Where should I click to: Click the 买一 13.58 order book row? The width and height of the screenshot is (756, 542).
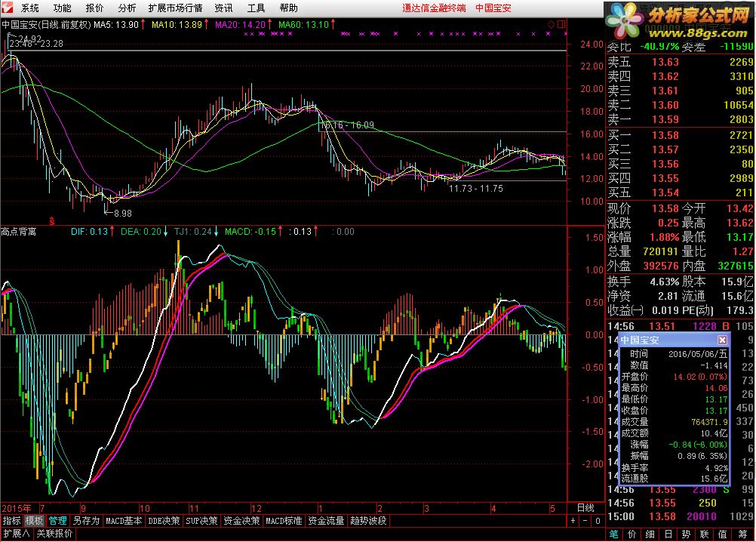point(680,135)
